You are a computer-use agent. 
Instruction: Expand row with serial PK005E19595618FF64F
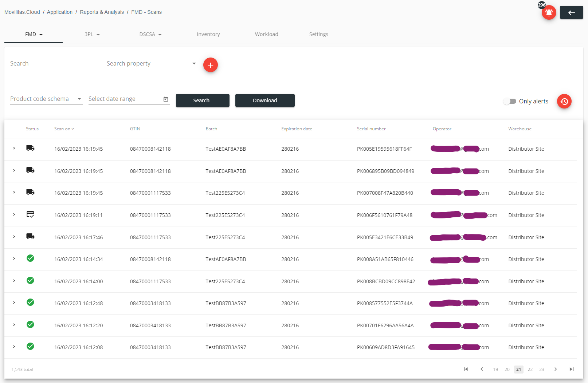click(14, 148)
